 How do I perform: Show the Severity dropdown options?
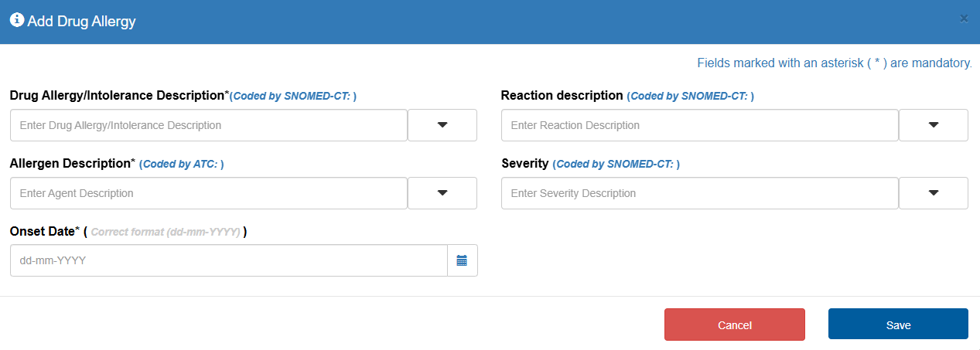click(933, 193)
